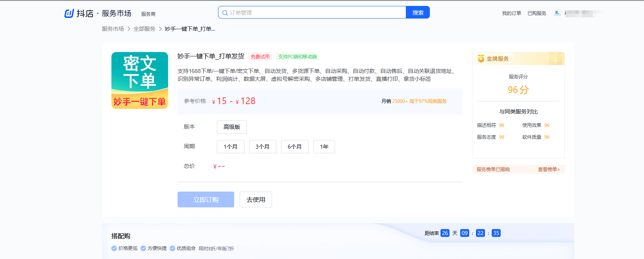Open 已购服务
This screenshot has width=644, height=259.
point(537,13)
